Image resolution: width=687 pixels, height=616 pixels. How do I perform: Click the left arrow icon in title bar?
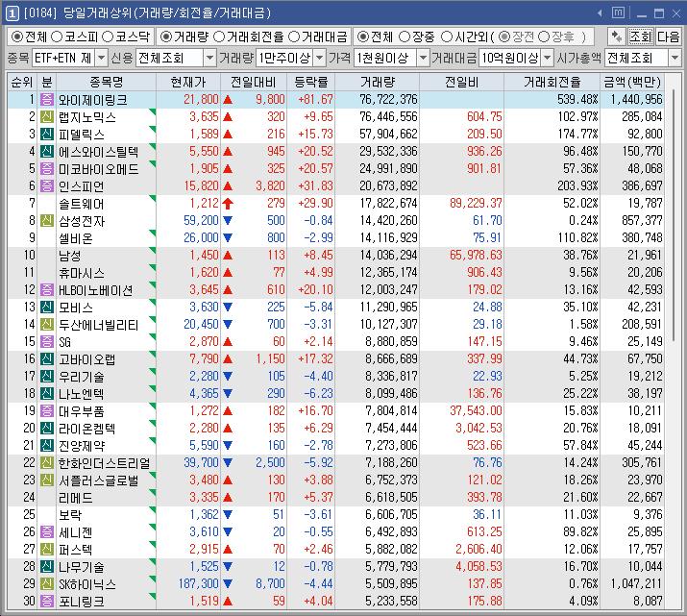600,13
